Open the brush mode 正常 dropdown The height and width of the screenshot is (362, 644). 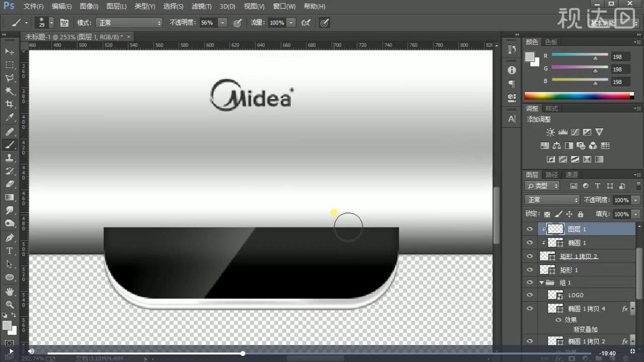click(129, 23)
